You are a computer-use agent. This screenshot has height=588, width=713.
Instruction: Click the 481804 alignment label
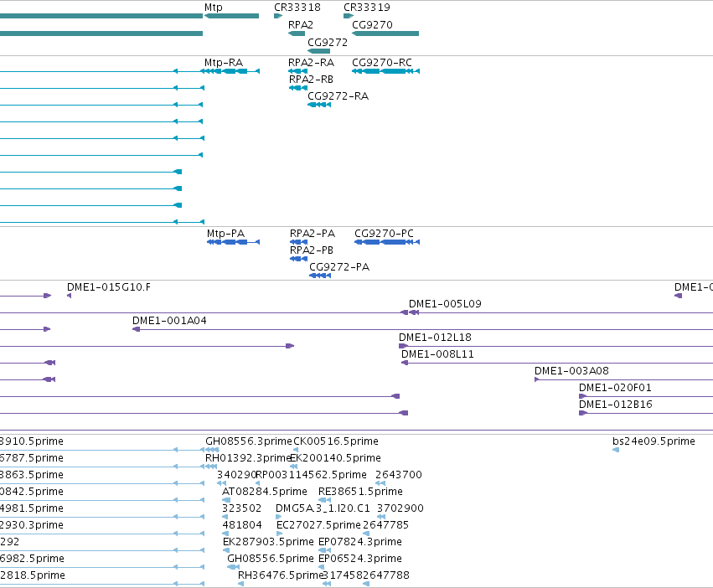[x=242, y=525]
